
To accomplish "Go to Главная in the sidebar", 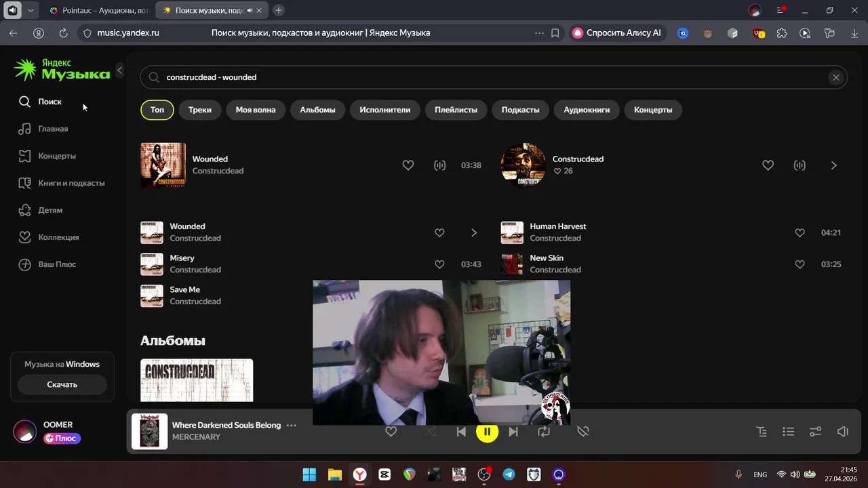I will coord(43,129).
